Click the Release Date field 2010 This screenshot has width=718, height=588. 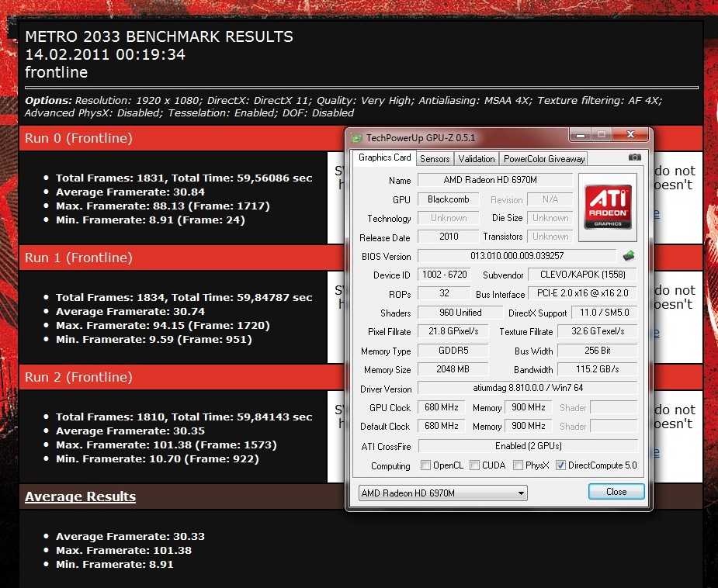coord(449,237)
